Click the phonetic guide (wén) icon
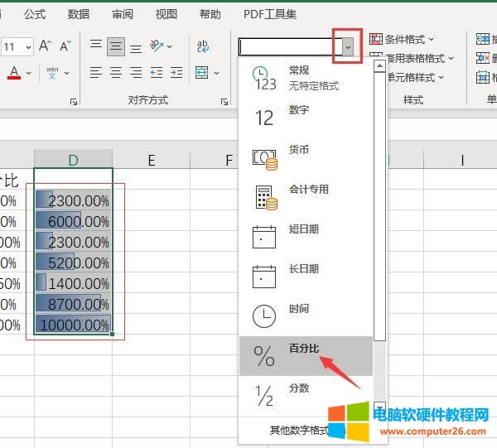The image size is (497, 448). 52,73
